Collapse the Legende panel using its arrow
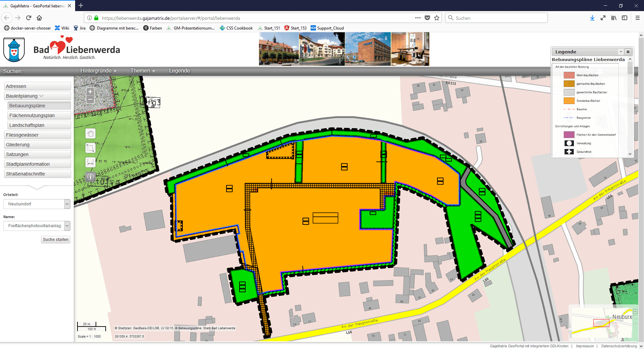 pos(621,52)
